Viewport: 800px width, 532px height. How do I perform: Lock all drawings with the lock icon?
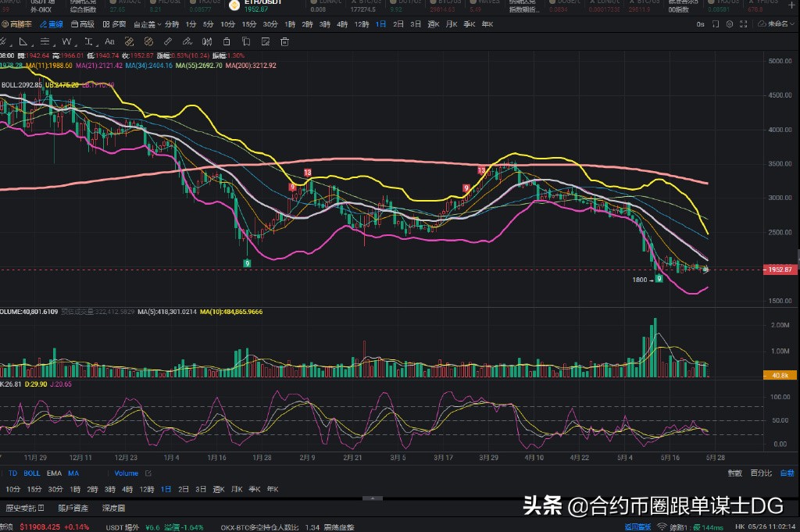tap(227, 41)
